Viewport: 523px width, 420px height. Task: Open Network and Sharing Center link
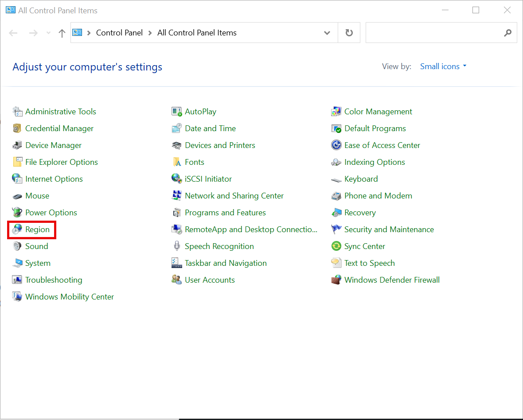point(234,196)
